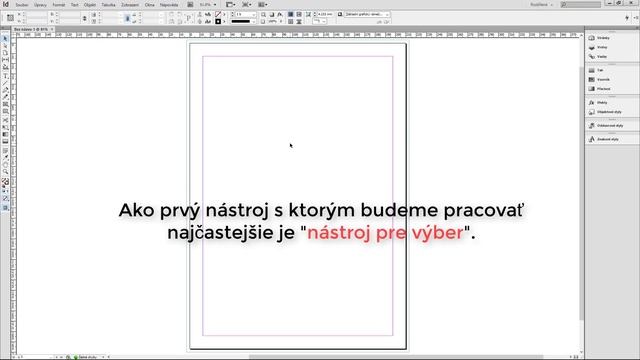Close the document tab
Screen dimensions: 640x360
click(52, 29)
